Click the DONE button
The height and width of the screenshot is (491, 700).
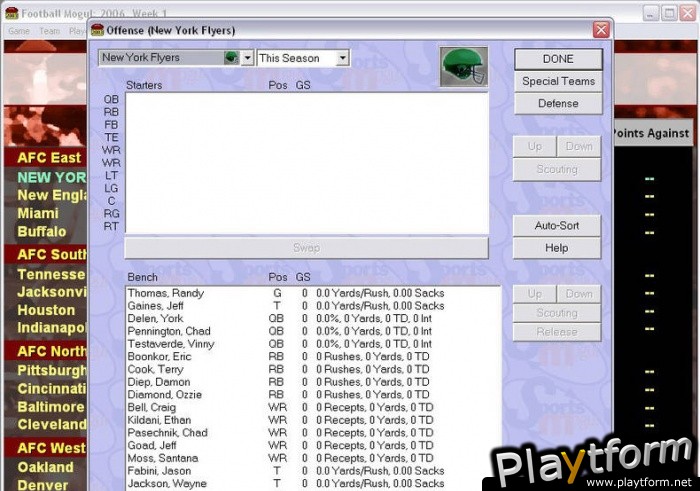(x=558, y=59)
